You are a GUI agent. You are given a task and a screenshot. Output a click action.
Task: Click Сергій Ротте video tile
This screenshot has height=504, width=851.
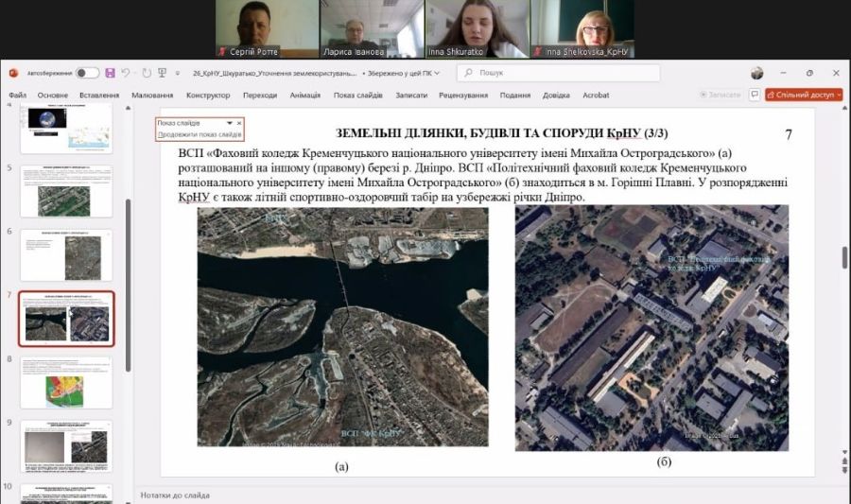point(267,28)
